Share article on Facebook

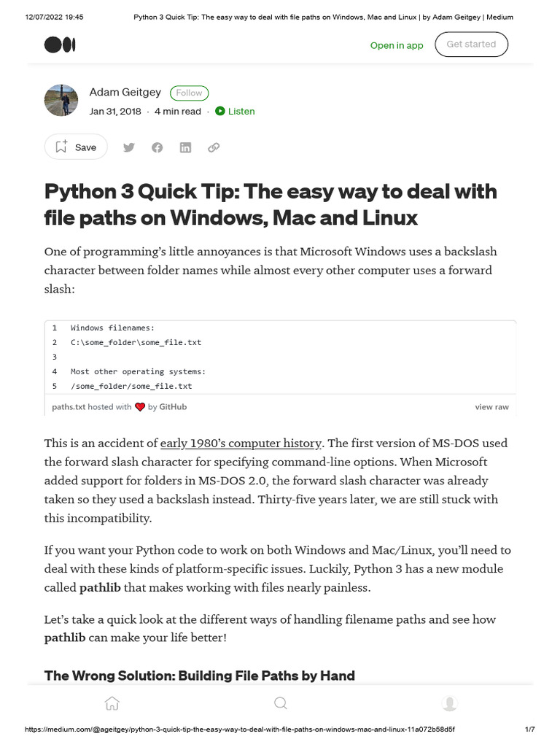[x=157, y=147]
